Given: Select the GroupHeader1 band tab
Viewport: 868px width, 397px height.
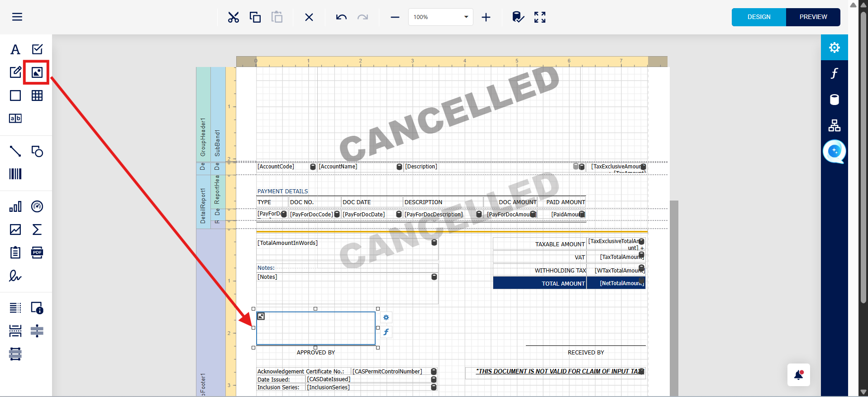Looking at the screenshot, I should 203,115.
